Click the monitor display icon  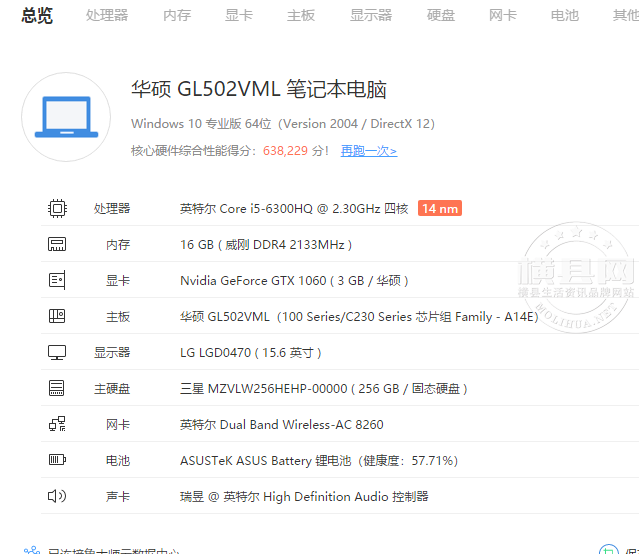(x=57, y=352)
